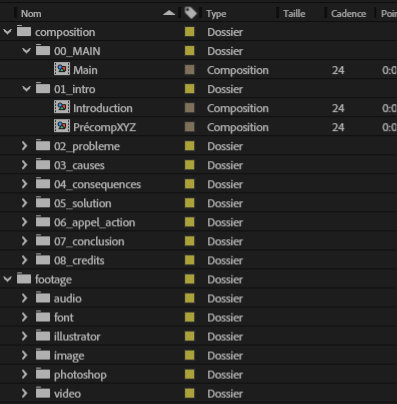
Task: Change the yellow label of 05_solution
Action: coord(190,203)
